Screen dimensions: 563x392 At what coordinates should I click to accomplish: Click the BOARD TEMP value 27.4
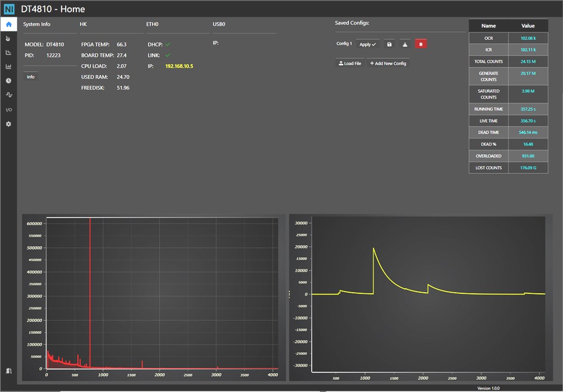point(122,56)
